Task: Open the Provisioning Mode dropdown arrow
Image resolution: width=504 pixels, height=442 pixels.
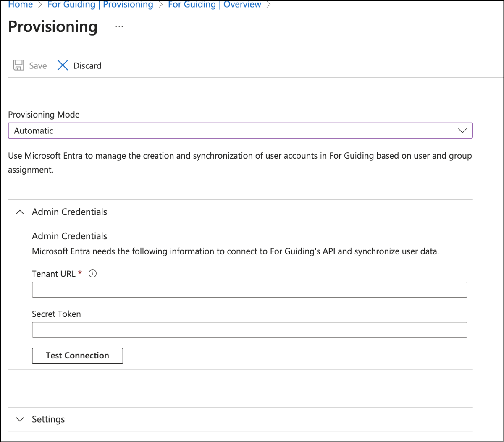Action: coord(462,131)
